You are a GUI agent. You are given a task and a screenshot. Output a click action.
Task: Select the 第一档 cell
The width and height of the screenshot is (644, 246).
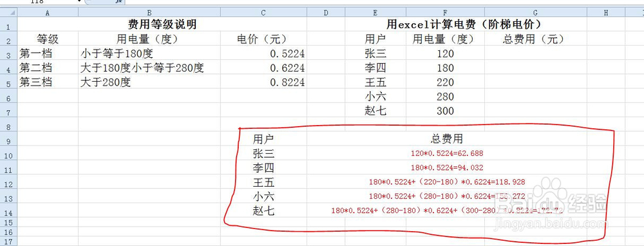tap(48, 53)
